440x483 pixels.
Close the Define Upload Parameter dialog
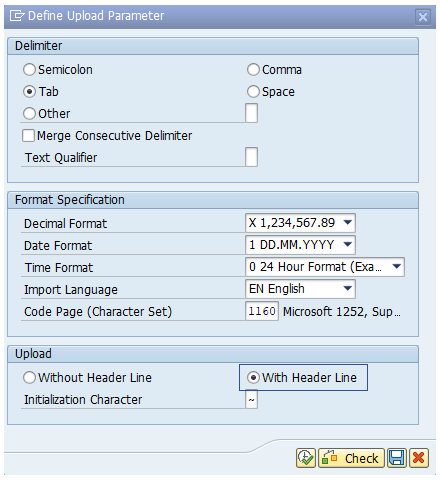click(x=423, y=17)
